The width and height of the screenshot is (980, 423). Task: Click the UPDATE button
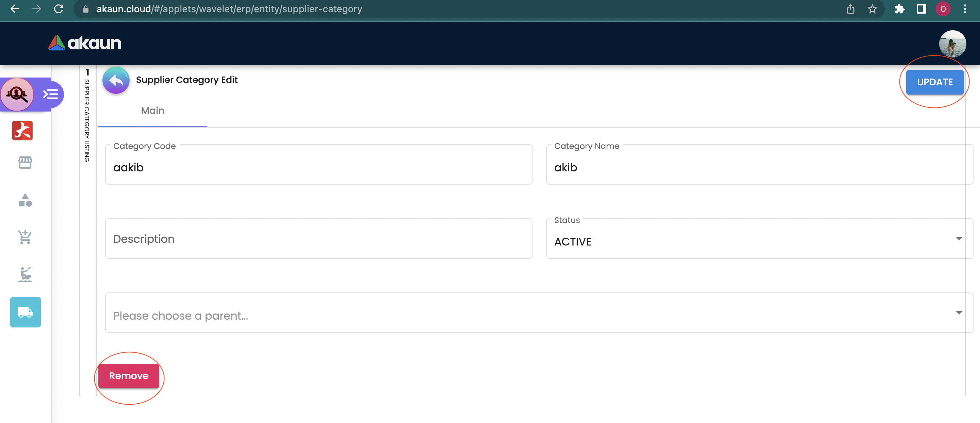point(934,82)
